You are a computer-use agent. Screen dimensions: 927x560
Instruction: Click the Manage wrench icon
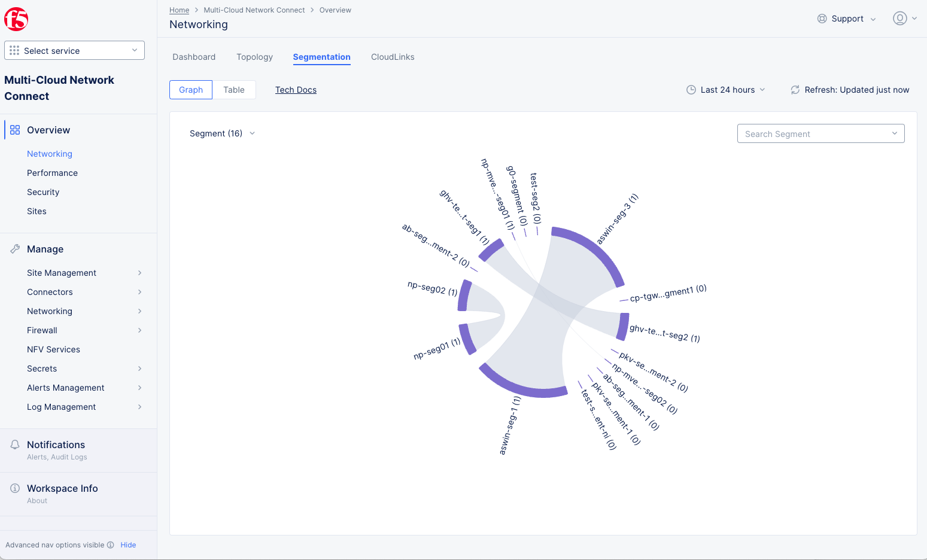[x=15, y=249]
